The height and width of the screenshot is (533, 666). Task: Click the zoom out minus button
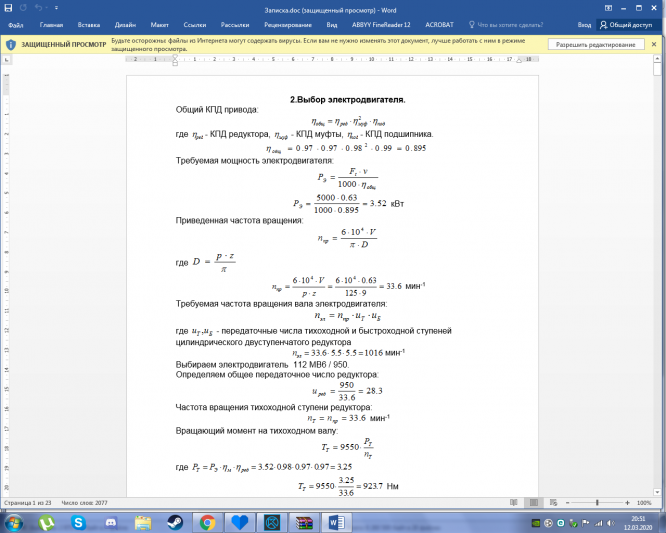(567, 503)
